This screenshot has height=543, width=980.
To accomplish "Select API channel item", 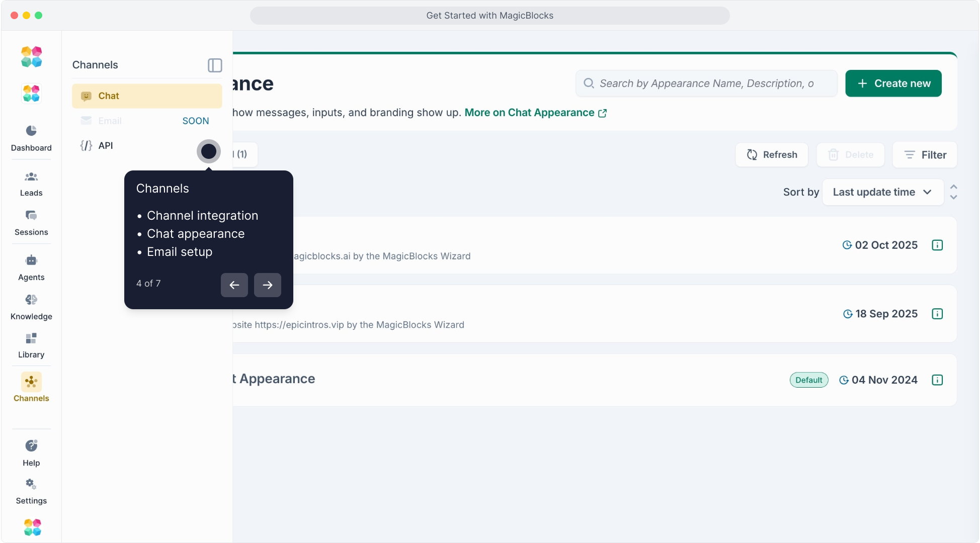I will tap(106, 146).
